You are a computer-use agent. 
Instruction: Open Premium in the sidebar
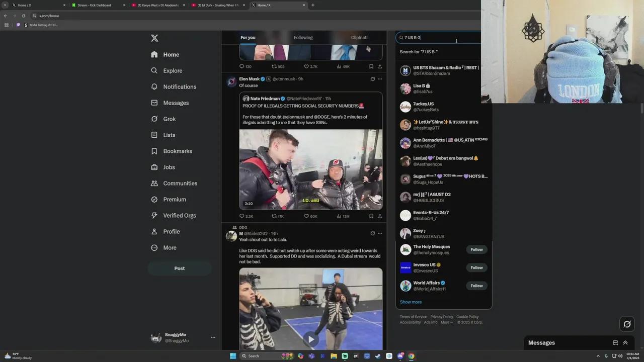tap(169, 199)
